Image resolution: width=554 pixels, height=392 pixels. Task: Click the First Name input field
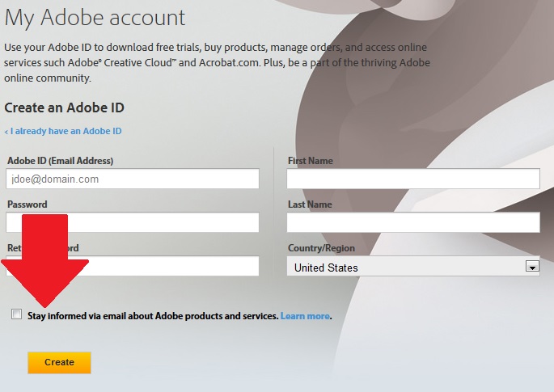pos(413,179)
